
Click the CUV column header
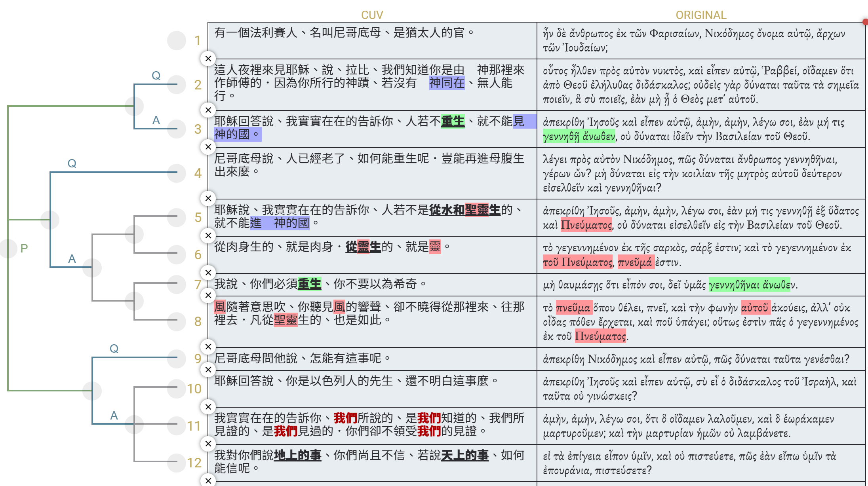coord(372,15)
